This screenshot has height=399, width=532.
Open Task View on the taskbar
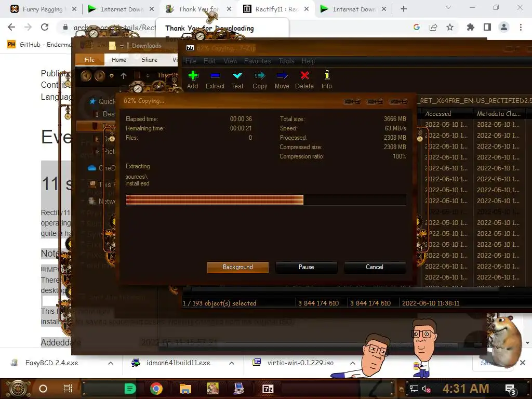(x=68, y=389)
